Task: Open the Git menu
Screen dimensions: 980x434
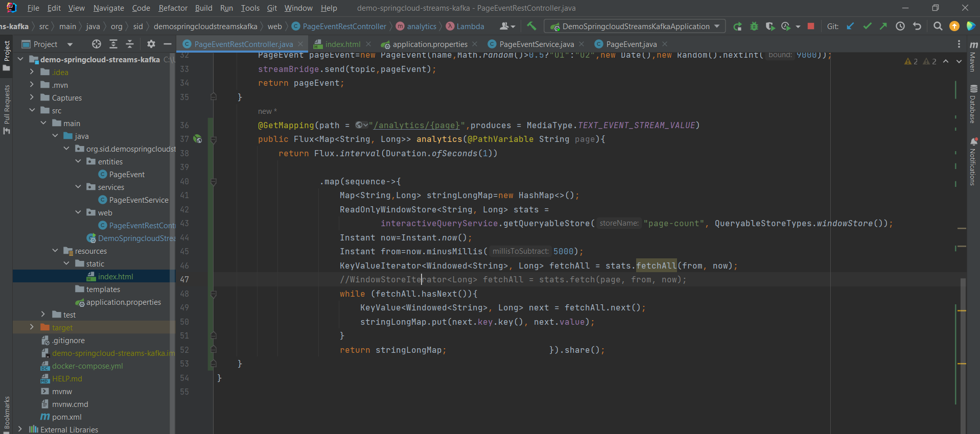Action: pos(272,8)
